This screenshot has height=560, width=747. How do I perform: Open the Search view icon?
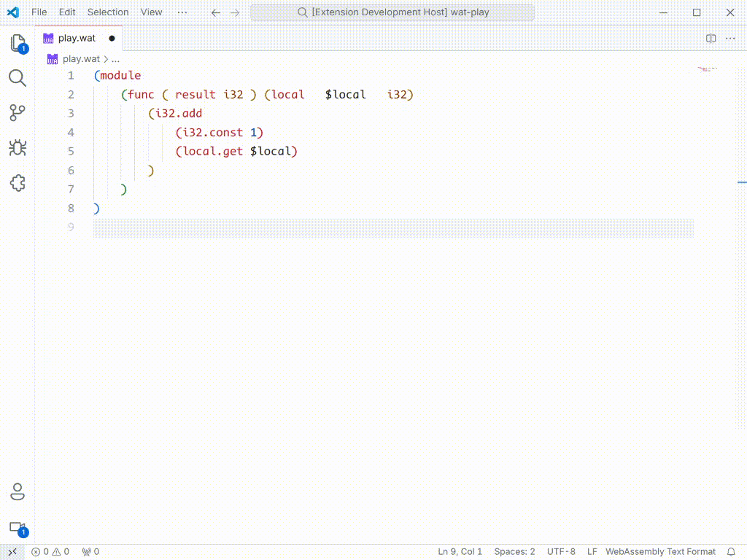tap(18, 78)
